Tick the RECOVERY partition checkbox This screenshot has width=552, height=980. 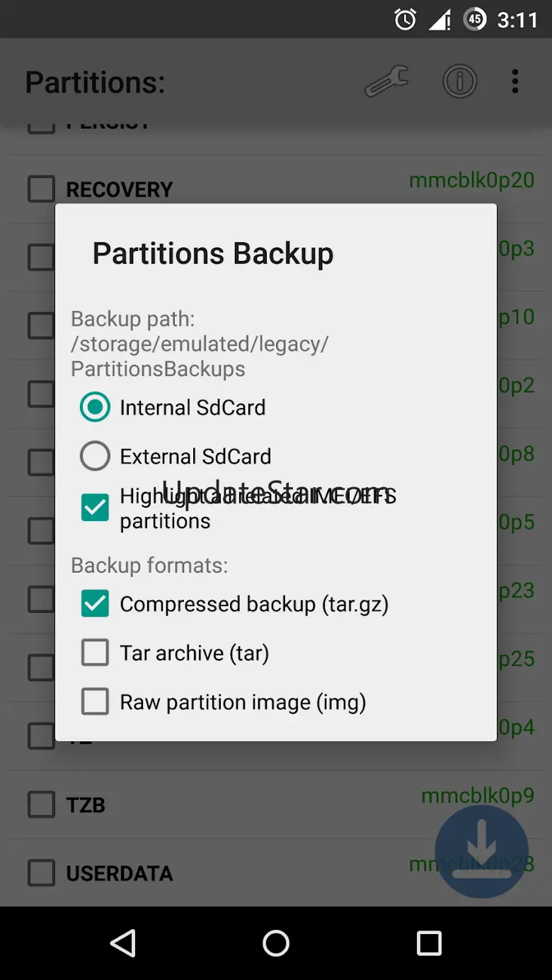click(41, 189)
